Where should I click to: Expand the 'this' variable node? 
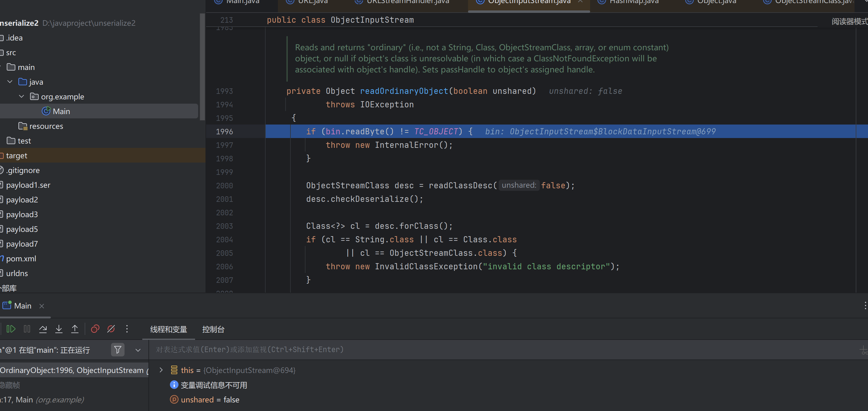click(x=161, y=370)
